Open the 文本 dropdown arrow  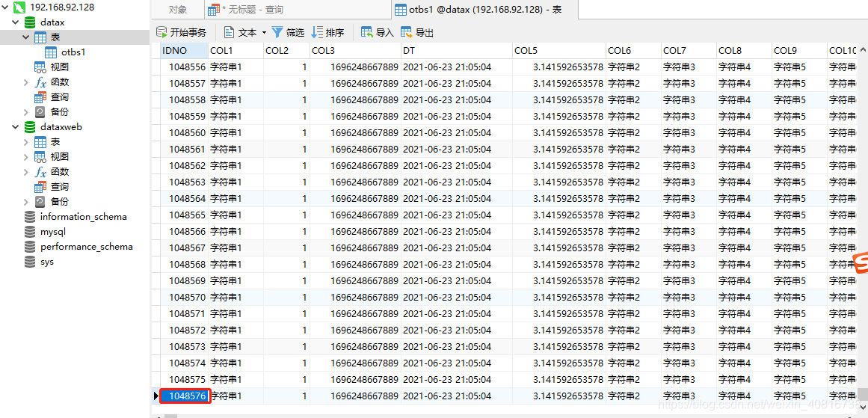tap(264, 33)
